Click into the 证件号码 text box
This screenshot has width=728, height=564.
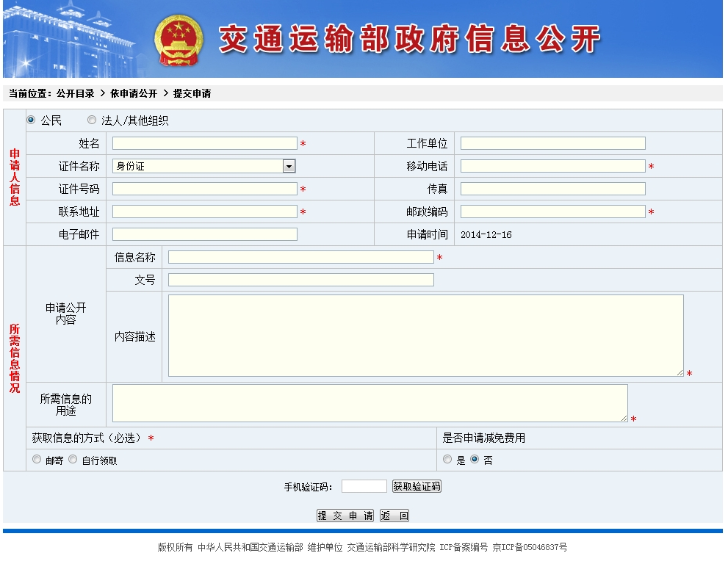pos(204,189)
